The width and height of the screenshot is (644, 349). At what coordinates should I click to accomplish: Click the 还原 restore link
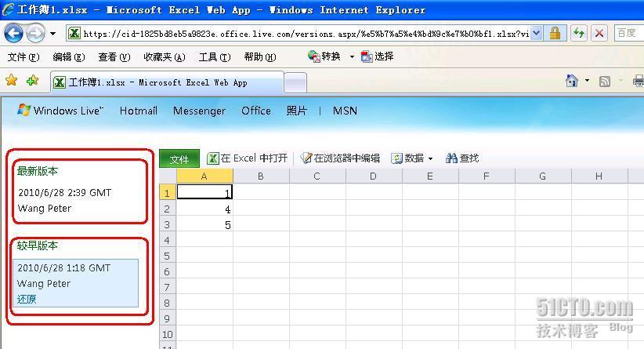[27, 300]
